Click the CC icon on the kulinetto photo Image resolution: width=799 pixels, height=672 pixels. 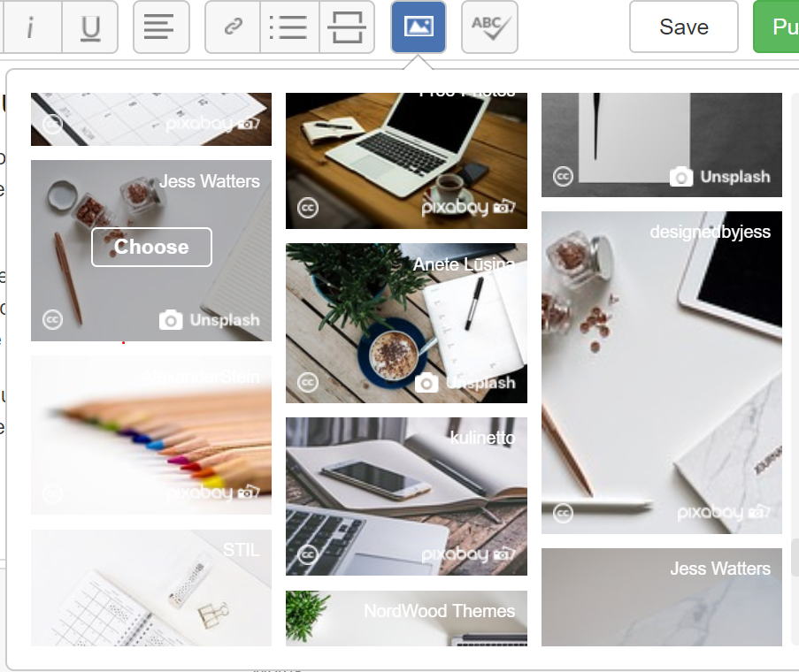click(307, 554)
